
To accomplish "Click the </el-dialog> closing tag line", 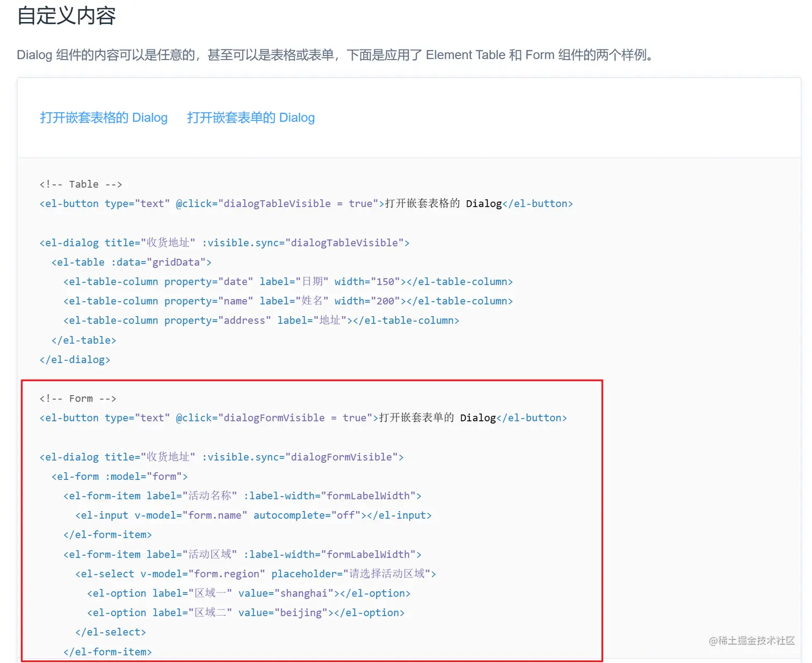I will click(x=75, y=359).
